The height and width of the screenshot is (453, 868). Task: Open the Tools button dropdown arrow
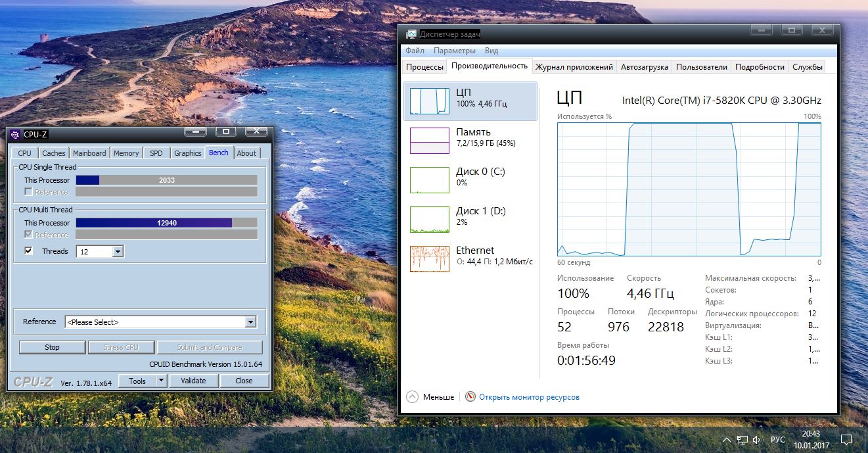(x=162, y=381)
